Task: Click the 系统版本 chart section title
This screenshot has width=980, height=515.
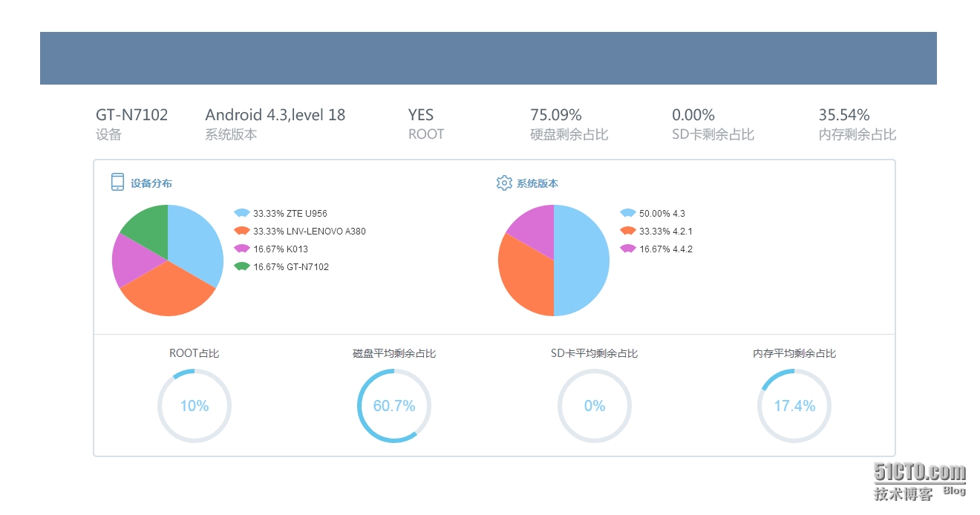Action: (538, 183)
